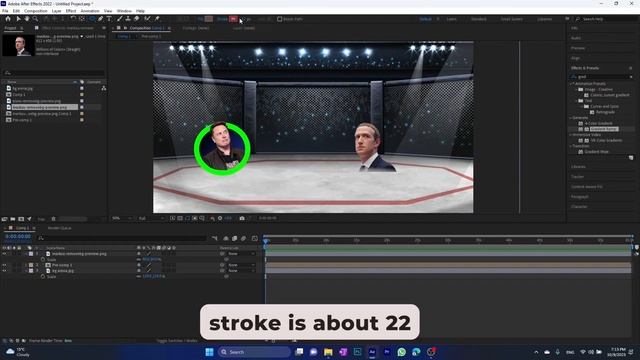
Task: Click the project item thumbnail preview
Action: 18,45
